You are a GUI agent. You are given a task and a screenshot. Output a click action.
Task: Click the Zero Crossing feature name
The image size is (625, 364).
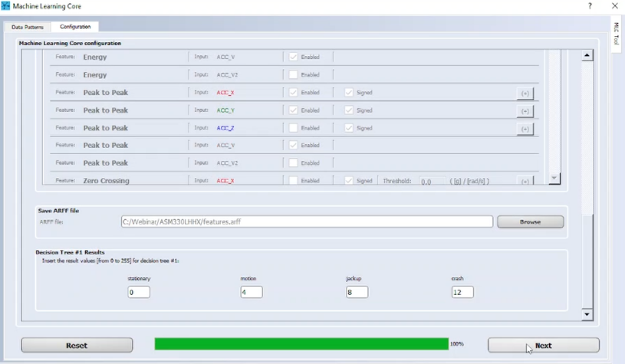106,181
